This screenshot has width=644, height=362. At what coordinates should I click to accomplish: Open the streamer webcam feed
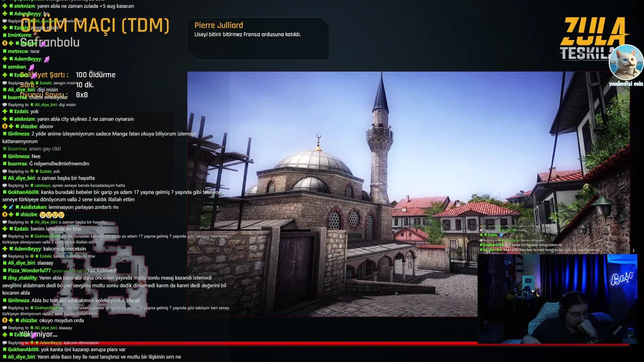557,299
